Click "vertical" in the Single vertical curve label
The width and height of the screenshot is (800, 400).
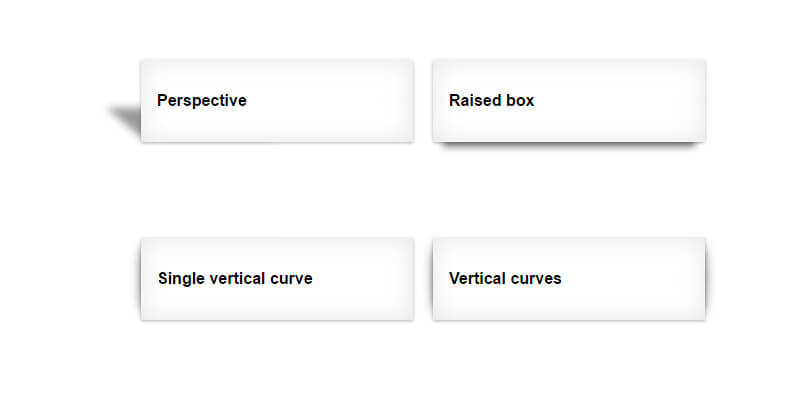238,279
